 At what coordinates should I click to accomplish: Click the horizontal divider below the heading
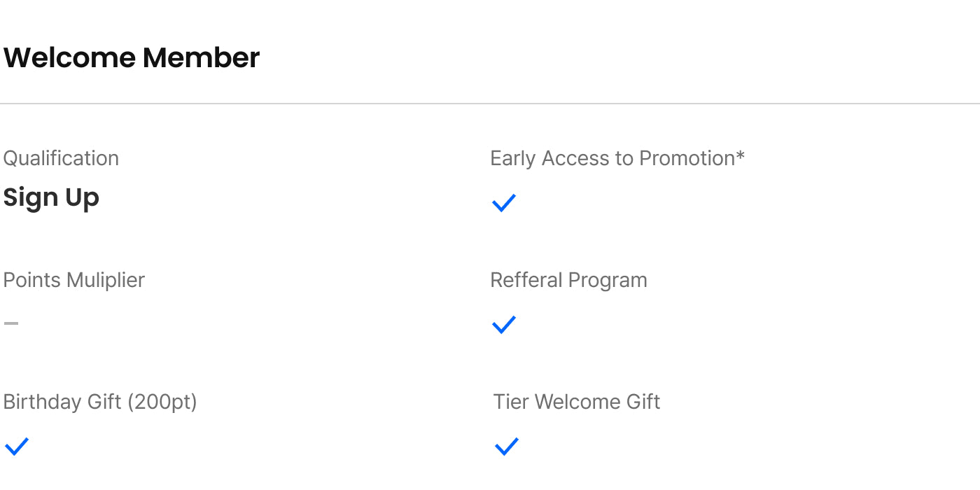[x=490, y=104]
